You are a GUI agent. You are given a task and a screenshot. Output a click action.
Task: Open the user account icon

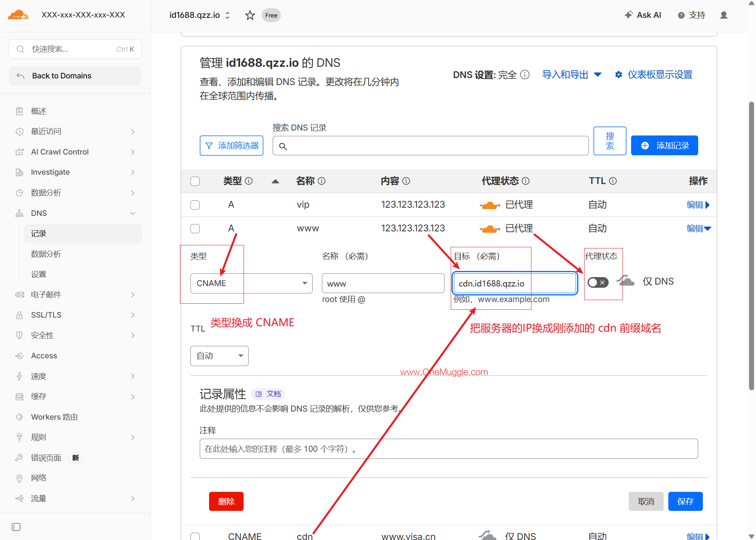pos(724,15)
